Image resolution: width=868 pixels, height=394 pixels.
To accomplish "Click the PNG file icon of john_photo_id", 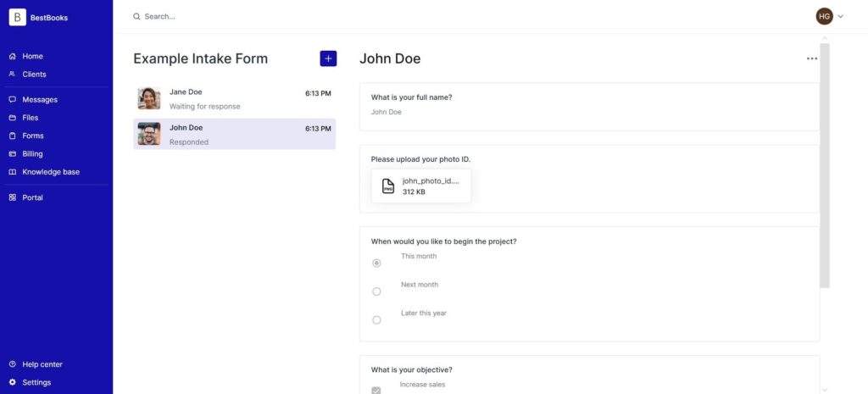I will 388,186.
